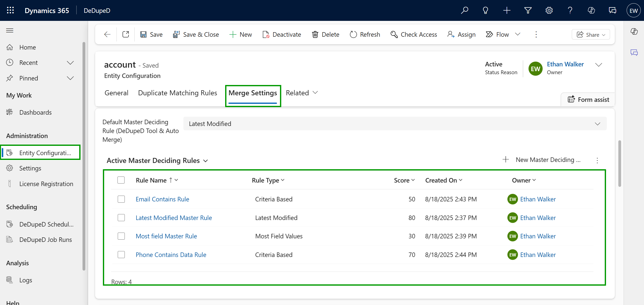The image size is (644, 305).
Task: Click the form's vertical scrollbar
Action: tap(620, 163)
